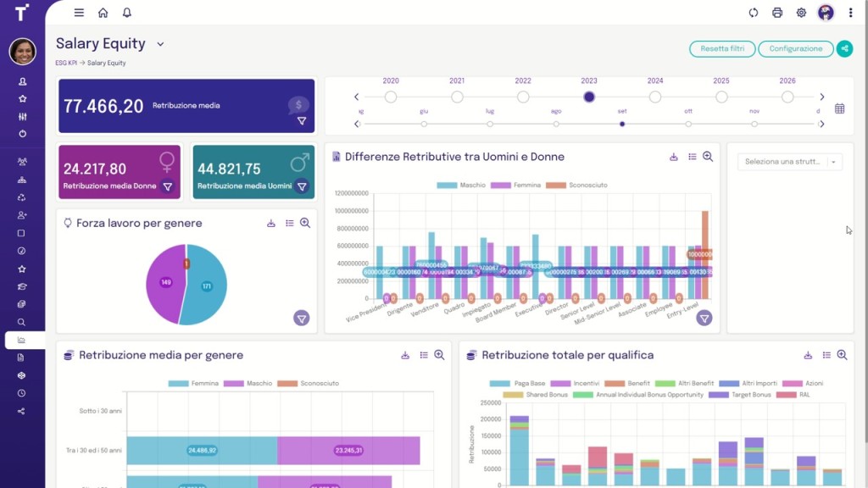
Task: Open the Seleziona una struttura dropdown
Action: 789,162
